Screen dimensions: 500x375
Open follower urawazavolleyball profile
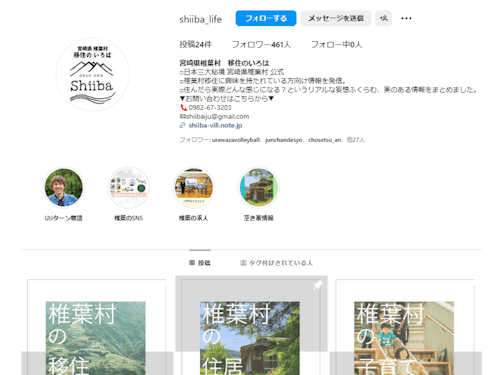(x=236, y=140)
